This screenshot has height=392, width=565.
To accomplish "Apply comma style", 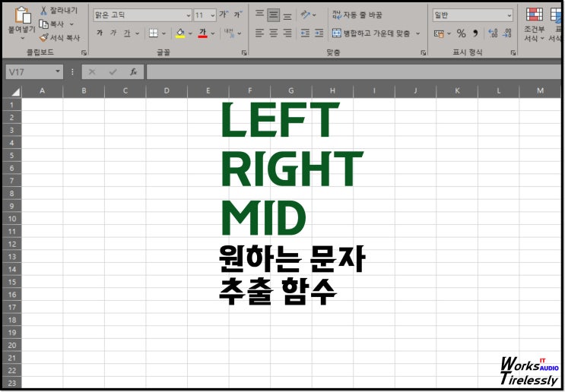I will point(475,33).
